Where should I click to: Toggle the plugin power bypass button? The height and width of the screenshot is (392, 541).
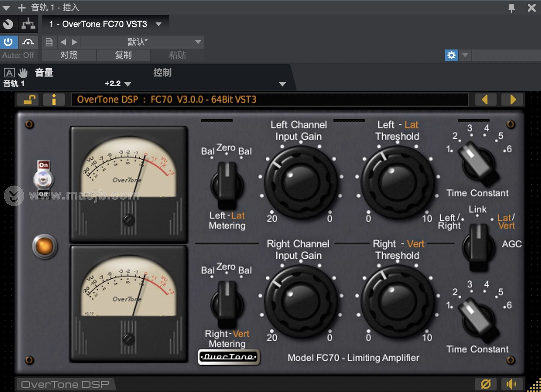pyautogui.click(x=8, y=42)
